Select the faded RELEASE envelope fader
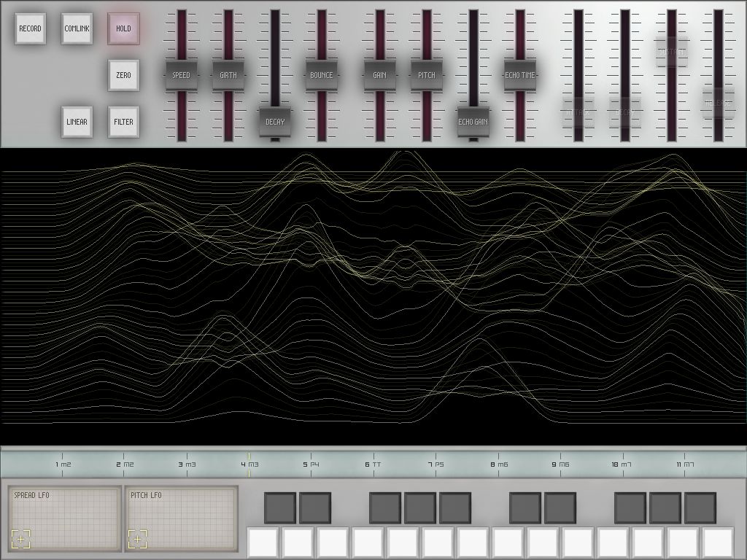 (718, 104)
